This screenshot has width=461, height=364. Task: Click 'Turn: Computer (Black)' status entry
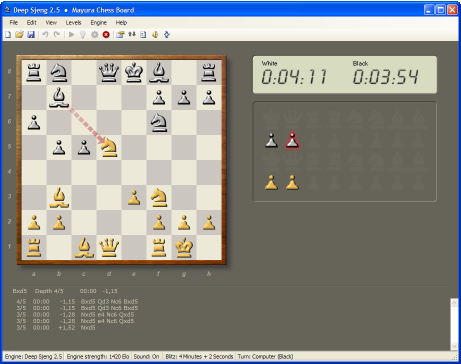click(265, 357)
